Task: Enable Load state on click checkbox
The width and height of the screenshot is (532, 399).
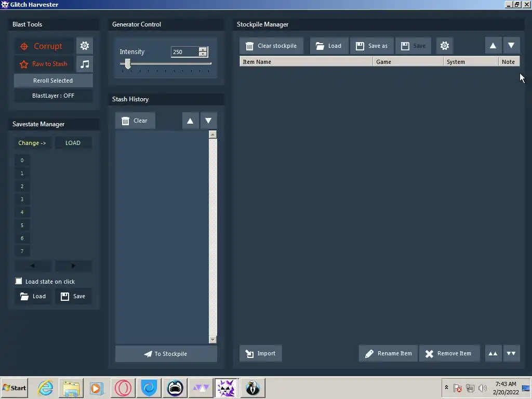Action: pyautogui.click(x=19, y=281)
